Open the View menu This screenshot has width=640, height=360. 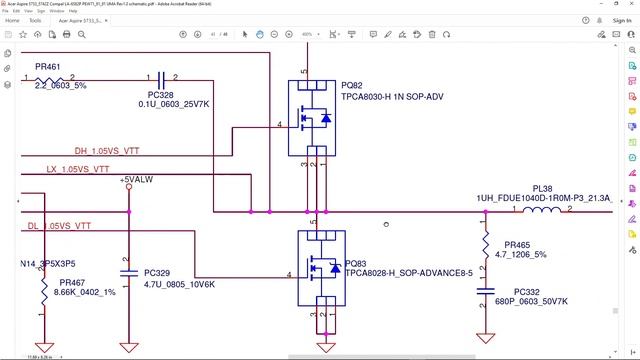click(x=28, y=11)
